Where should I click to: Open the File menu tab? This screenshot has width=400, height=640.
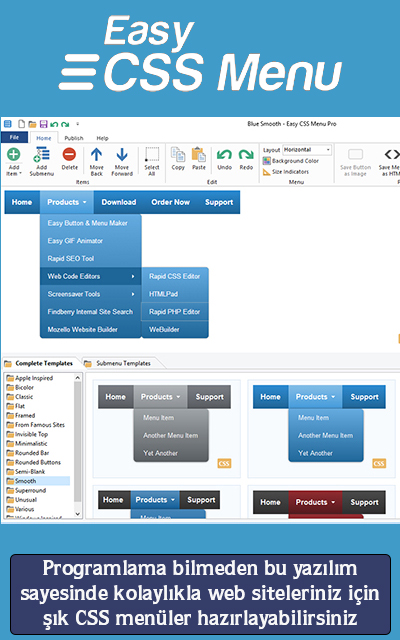(14, 138)
